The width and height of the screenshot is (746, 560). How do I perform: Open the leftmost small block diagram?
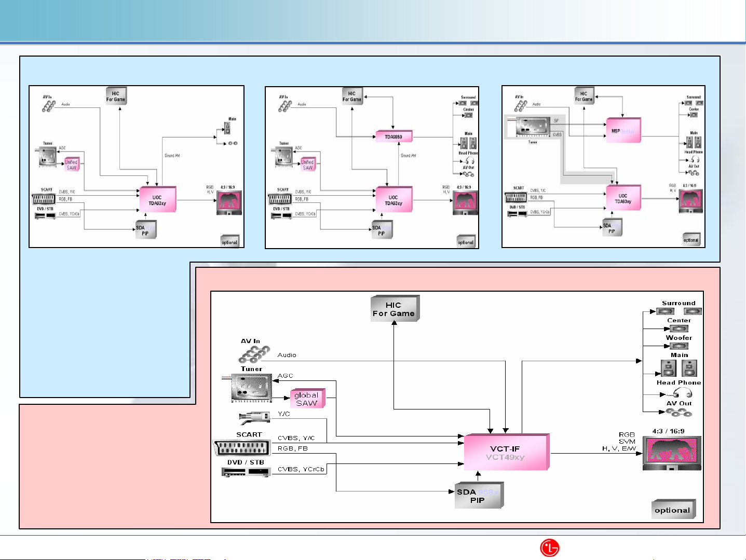(136, 166)
